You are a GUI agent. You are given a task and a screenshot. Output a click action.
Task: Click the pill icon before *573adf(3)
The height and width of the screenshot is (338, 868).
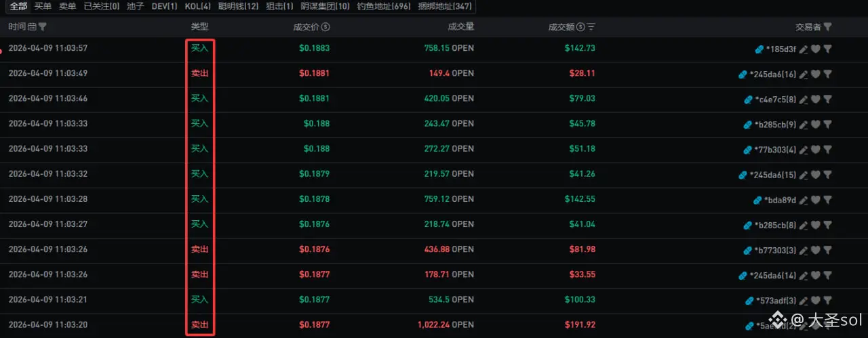click(749, 300)
